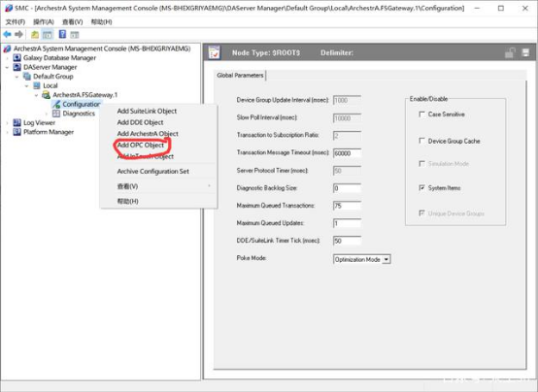Click the Transaction Message Timeout field
The height and width of the screenshot is (392, 538).
click(347, 153)
